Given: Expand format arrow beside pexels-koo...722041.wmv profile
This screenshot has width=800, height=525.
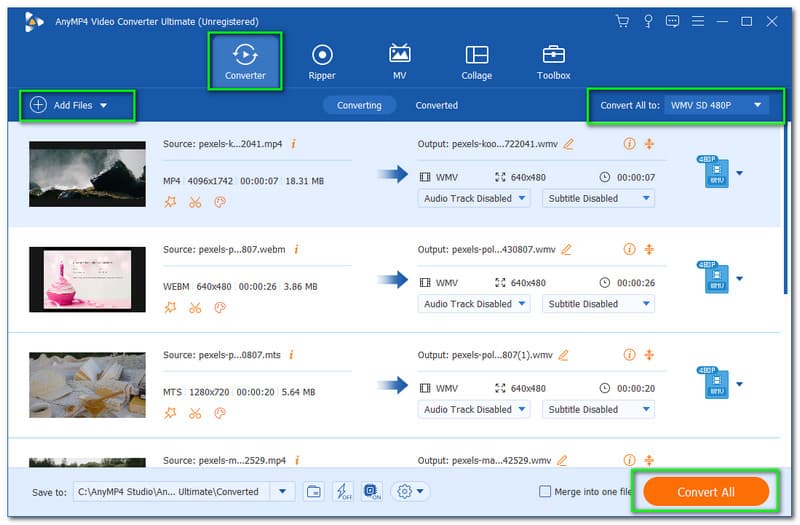Looking at the screenshot, I should tap(740, 173).
